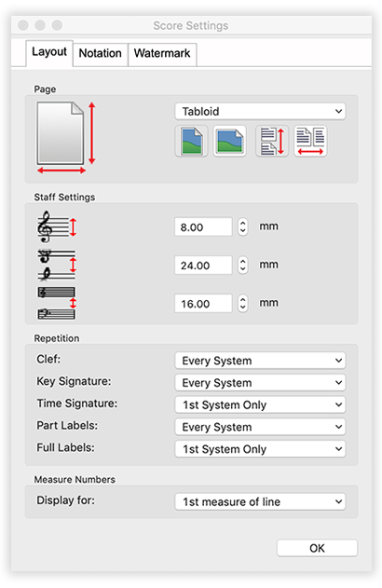Open Measure Numbers Display for dropdown
382x588 pixels.
coord(260,501)
